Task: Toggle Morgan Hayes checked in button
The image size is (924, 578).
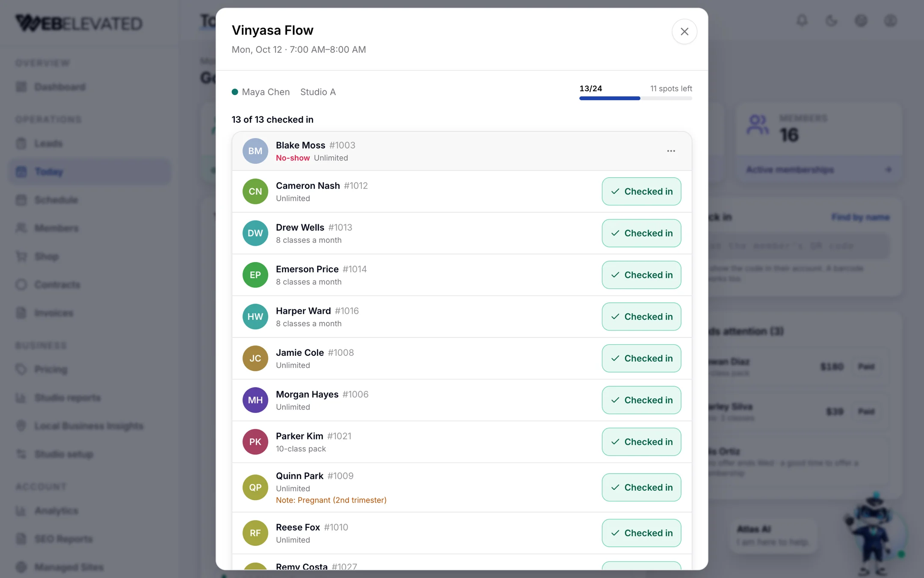Action: pos(641,400)
